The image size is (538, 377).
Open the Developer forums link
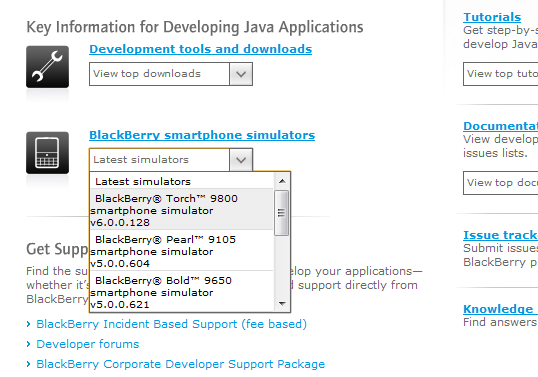(87, 344)
